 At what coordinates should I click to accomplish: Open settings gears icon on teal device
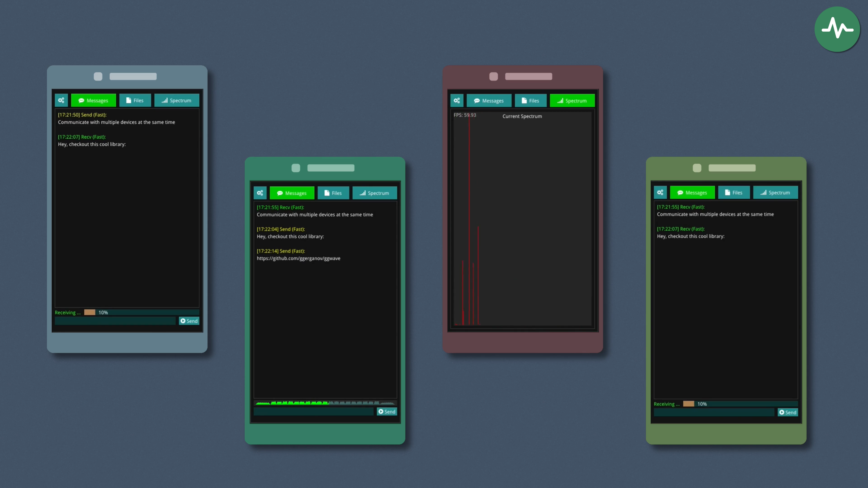point(260,193)
